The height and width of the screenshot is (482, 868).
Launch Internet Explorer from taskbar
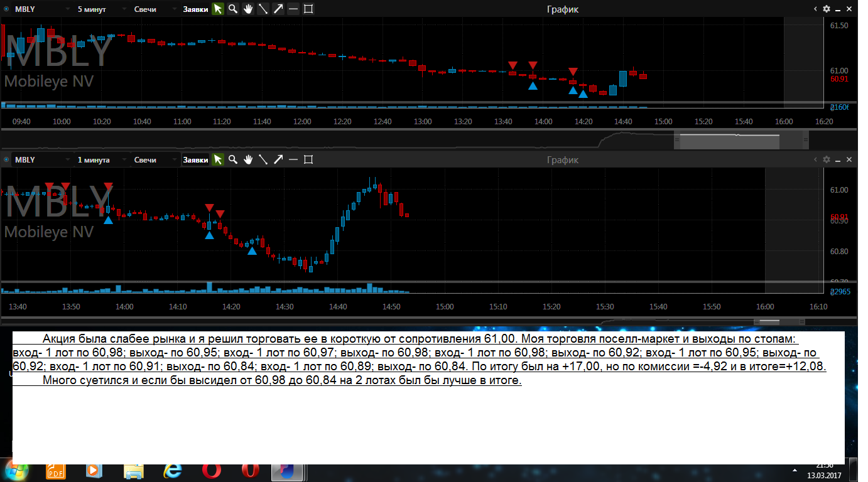(173, 471)
